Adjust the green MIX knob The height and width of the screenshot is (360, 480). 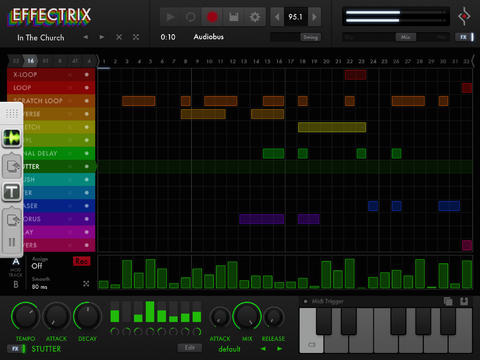pyautogui.click(x=247, y=317)
